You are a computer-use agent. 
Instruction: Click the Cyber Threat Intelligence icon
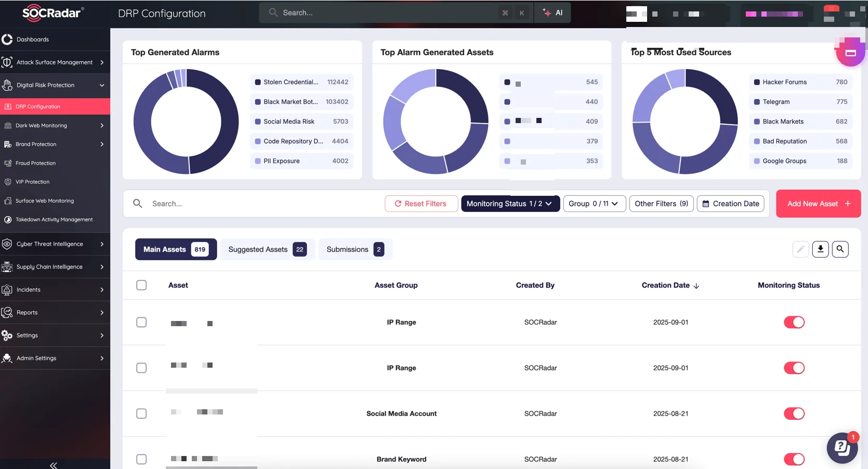pos(7,244)
